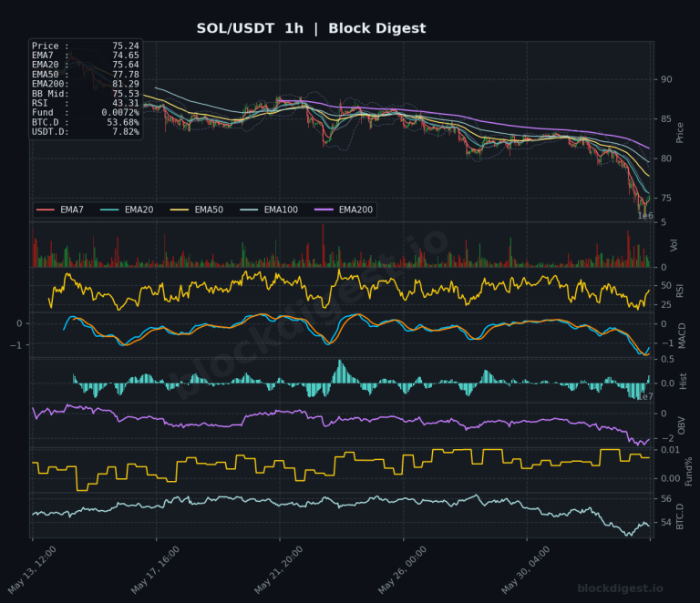Click the RSI axis label
Screen dimensions: 700x603
680,291
